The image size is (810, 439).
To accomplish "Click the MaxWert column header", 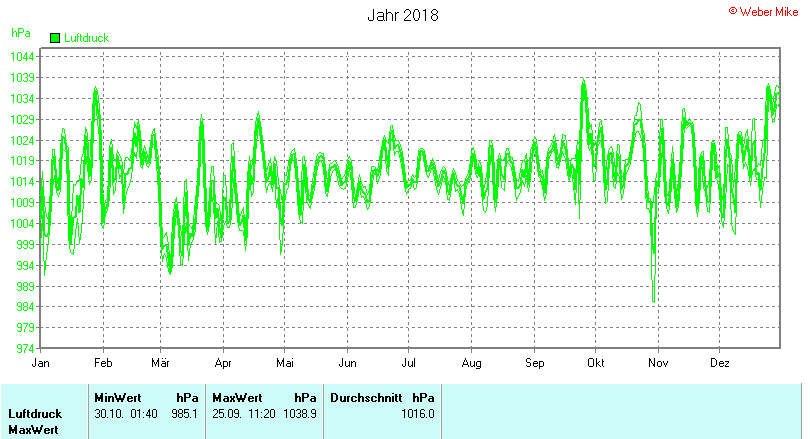I will (x=237, y=397).
